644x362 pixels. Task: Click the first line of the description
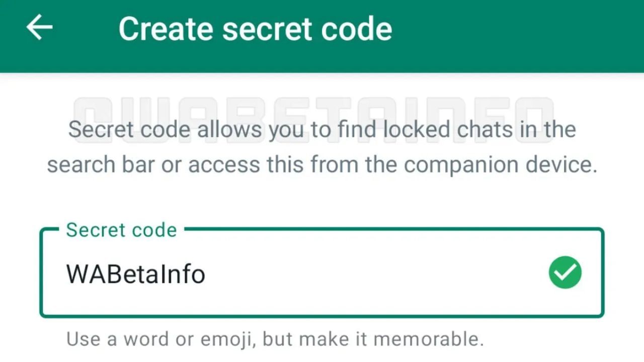click(x=322, y=130)
